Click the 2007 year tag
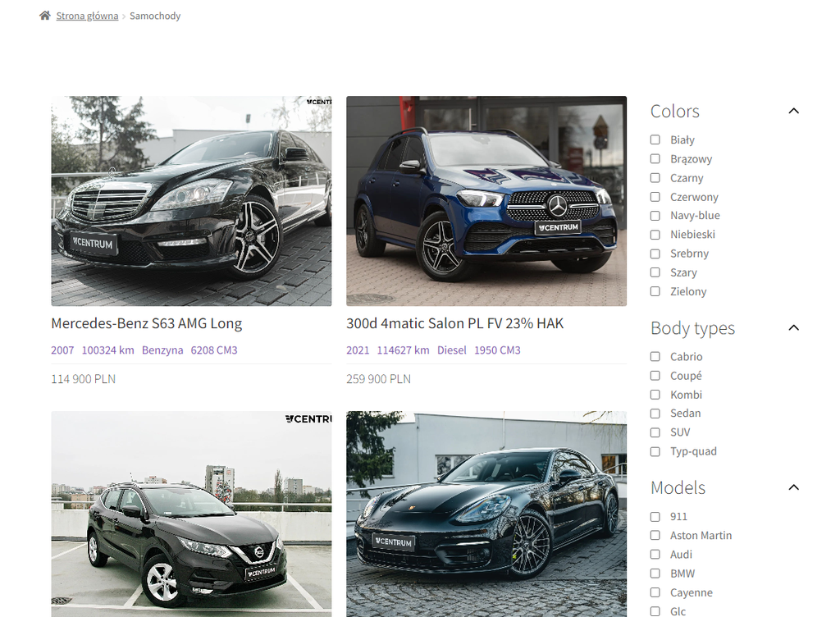840x617 pixels. point(62,350)
